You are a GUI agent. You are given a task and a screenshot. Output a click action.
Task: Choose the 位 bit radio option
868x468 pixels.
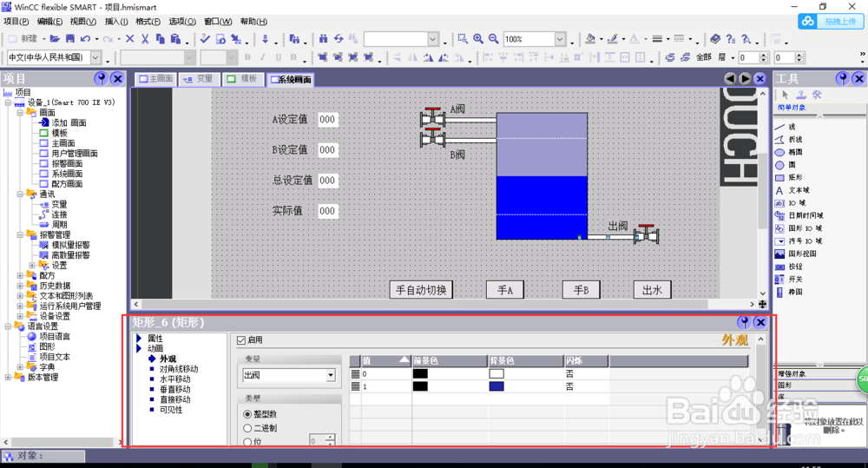(x=247, y=442)
